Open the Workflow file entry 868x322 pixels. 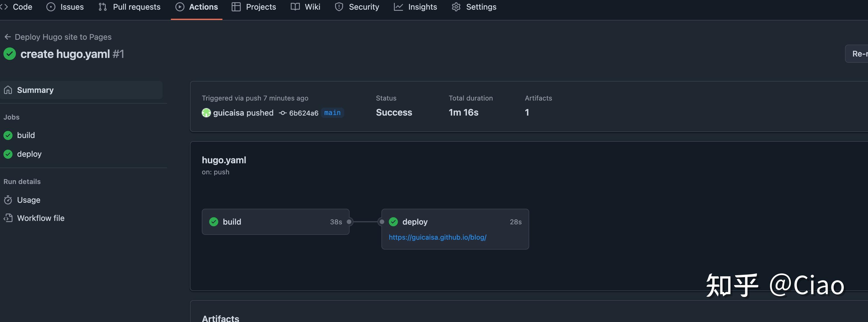point(40,218)
